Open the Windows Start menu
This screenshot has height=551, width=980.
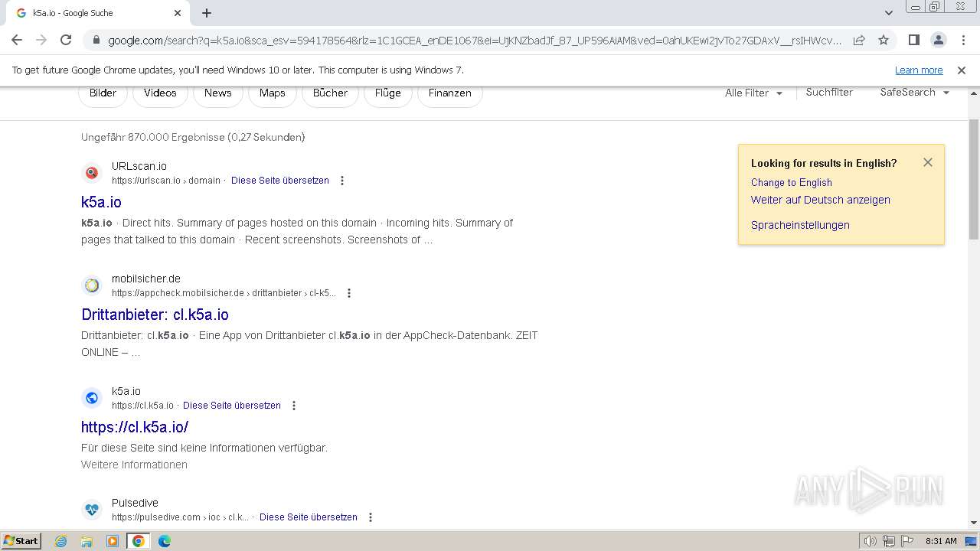tap(21, 541)
